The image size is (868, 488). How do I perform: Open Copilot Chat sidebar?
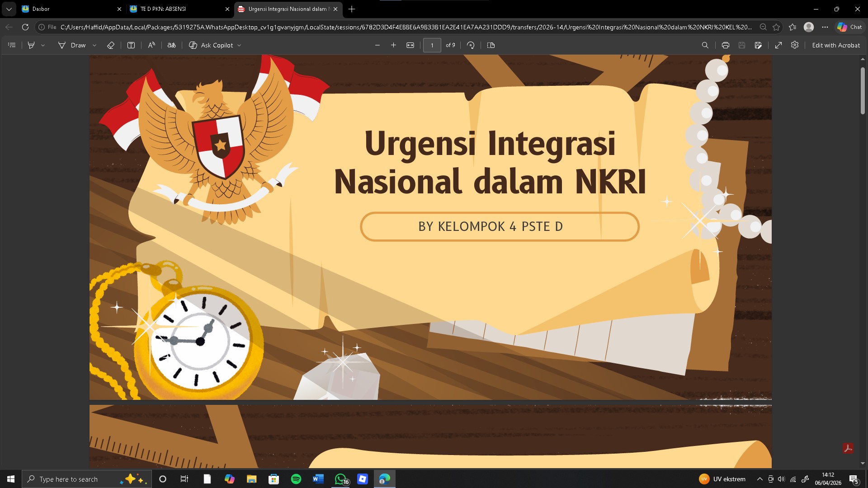[x=849, y=27]
